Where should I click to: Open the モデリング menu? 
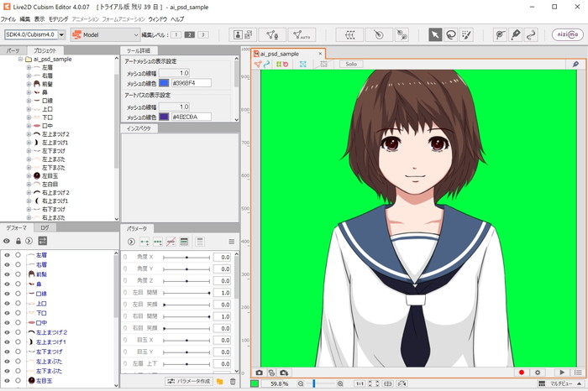pyautogui.click(x=58, y=18)
